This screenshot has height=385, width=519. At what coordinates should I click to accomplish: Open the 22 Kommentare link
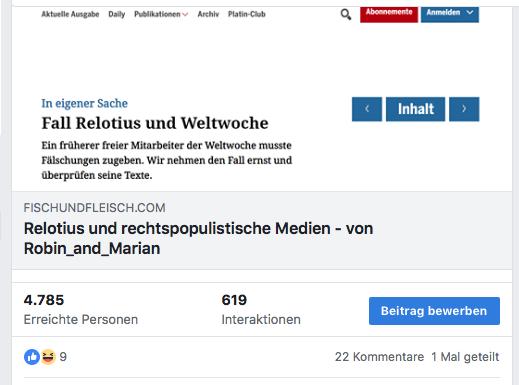point(379,357)
